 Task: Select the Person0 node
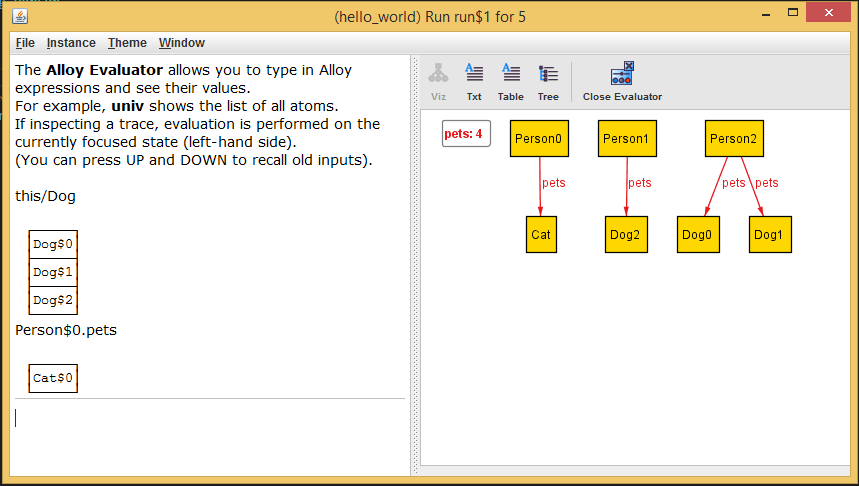[539, 139]
